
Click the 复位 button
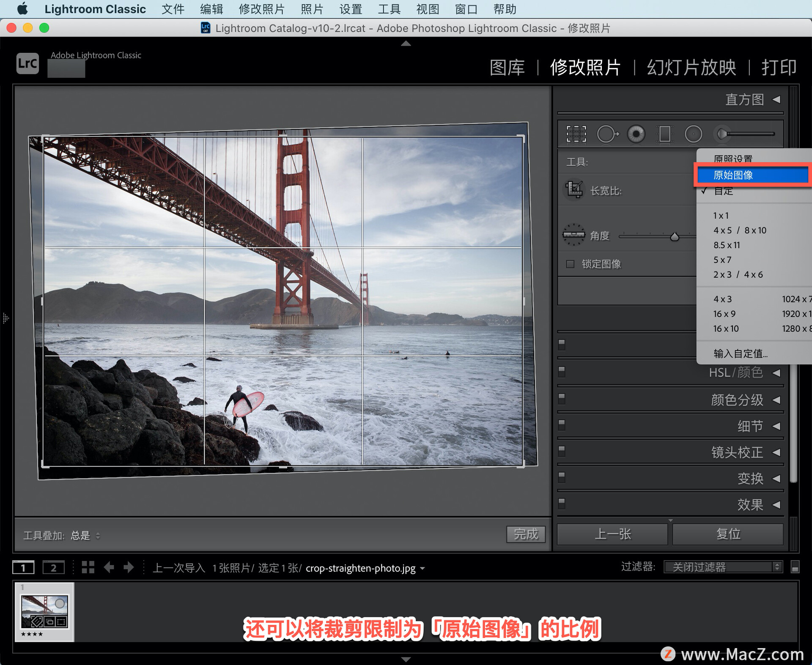[x=728, y=534]
